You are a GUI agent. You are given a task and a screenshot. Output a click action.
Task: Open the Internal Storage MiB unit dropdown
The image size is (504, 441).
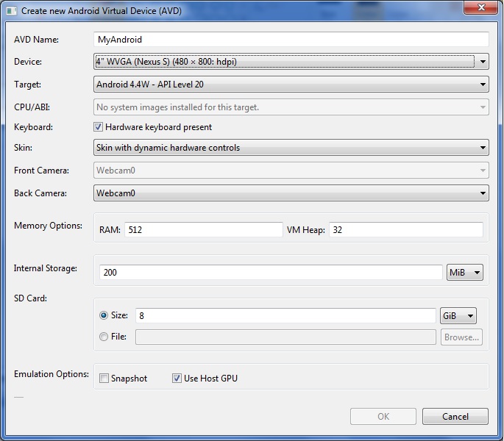pyautogui.click(x=465, y=273)
